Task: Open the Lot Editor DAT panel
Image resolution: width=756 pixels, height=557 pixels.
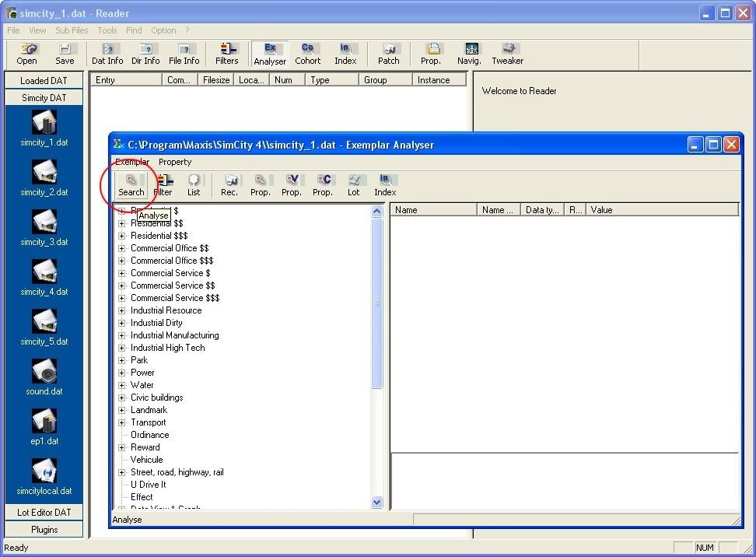Action: tap(44, 512)
